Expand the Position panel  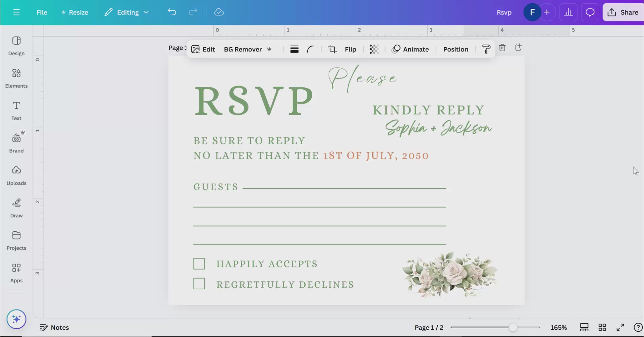pyautogui.click(x=455, y=49)
